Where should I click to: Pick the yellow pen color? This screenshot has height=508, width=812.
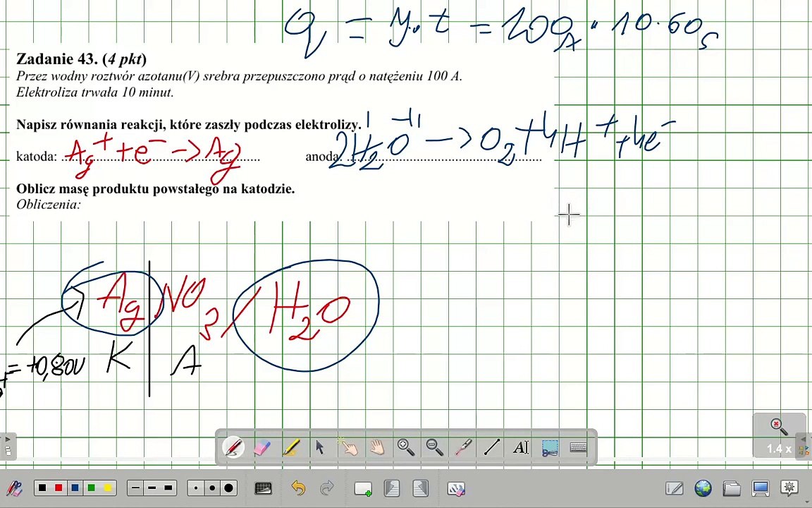(108, 488)
